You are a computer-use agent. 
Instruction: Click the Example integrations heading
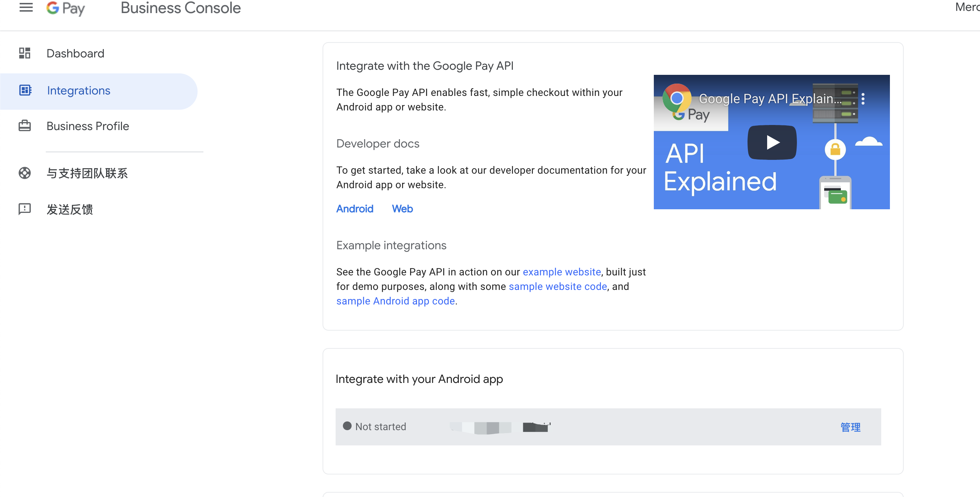(x=391, y=245)
